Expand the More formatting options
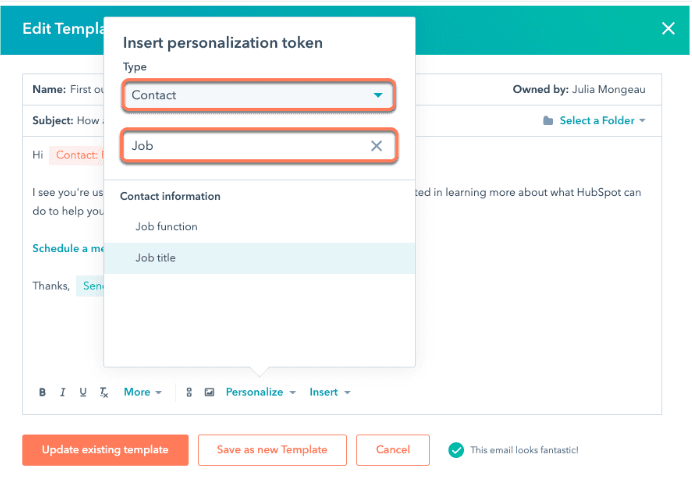The height and width of the screenshot is (482, 692). pyautogui.click(x=142, y=393)
